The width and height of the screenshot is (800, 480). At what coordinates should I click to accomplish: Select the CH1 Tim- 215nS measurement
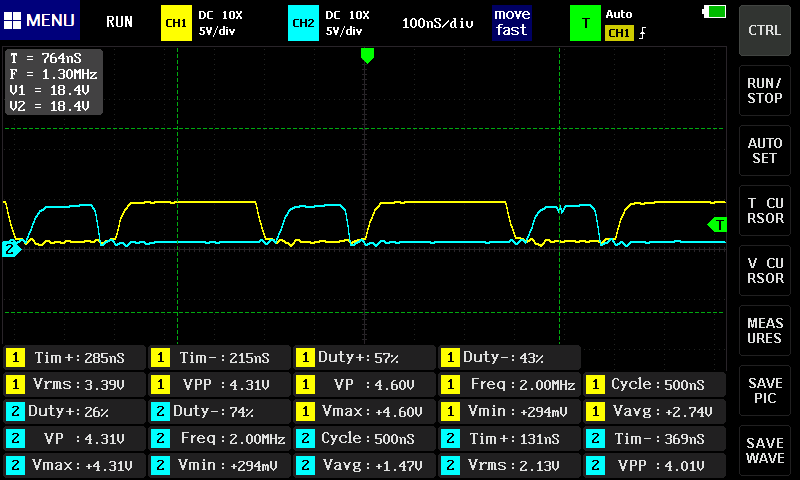pyautogui.click(x=219, y=358)
